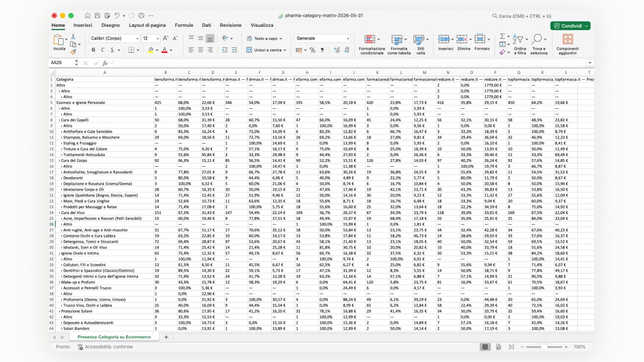Open the Formule ribbon tab
Viewport: 644px width, 362px height.
pyautogui.click(x=184, y=25)
